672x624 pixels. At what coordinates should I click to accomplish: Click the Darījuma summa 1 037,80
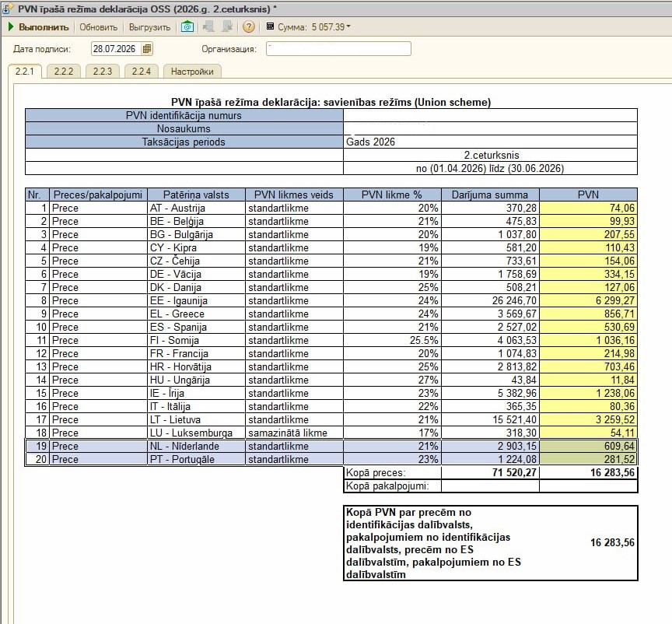click(x=490, y=235)
